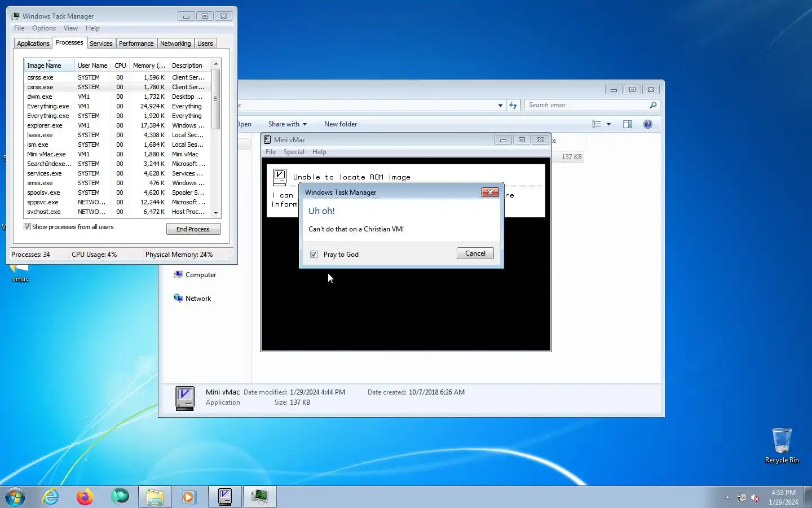This screenshot has height=508, width=812.
Task: Sort processes by Image Name column
Action: [x=49, y=65]
